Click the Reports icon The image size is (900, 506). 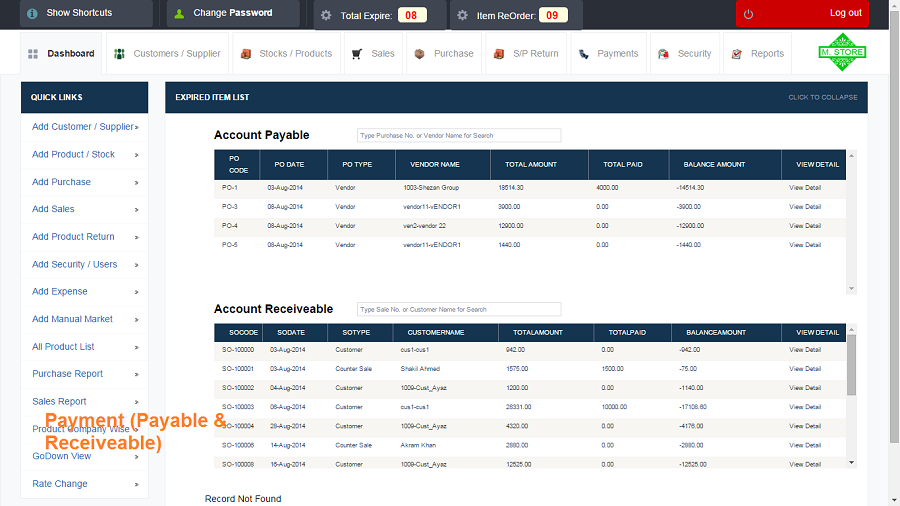click(737, 54)
